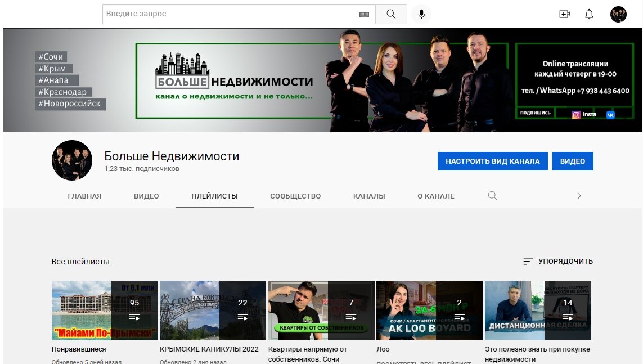643x364 pixels.
Task: Click КРЫМСКИЕ КАНИКУЛЫ 2022 title link
Action: click(209, 349)
